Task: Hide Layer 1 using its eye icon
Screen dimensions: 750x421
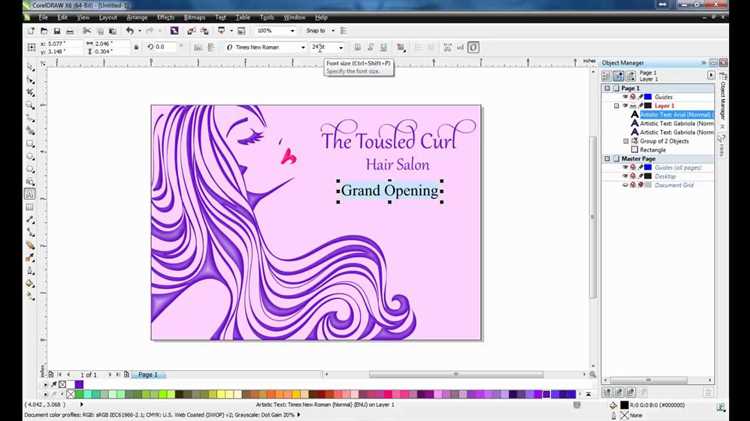Action: pyautogui.click(x=625, y=105)
